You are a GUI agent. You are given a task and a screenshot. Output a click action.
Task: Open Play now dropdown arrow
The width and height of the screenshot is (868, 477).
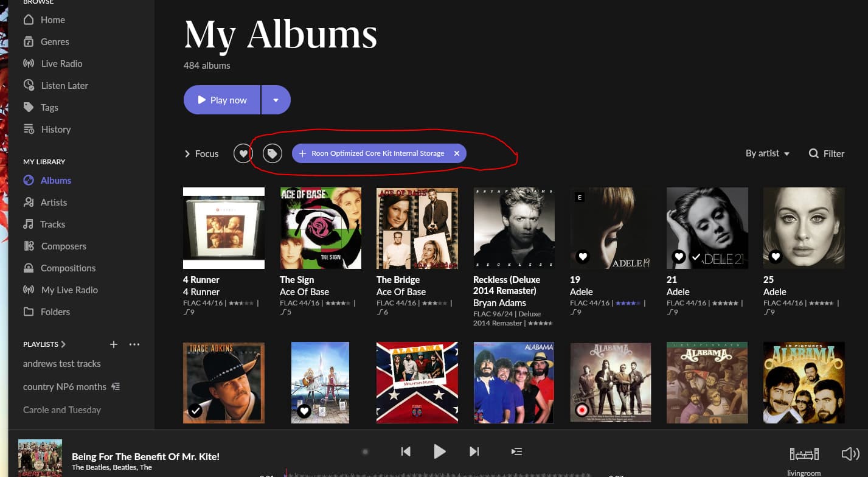coord(276,100)
